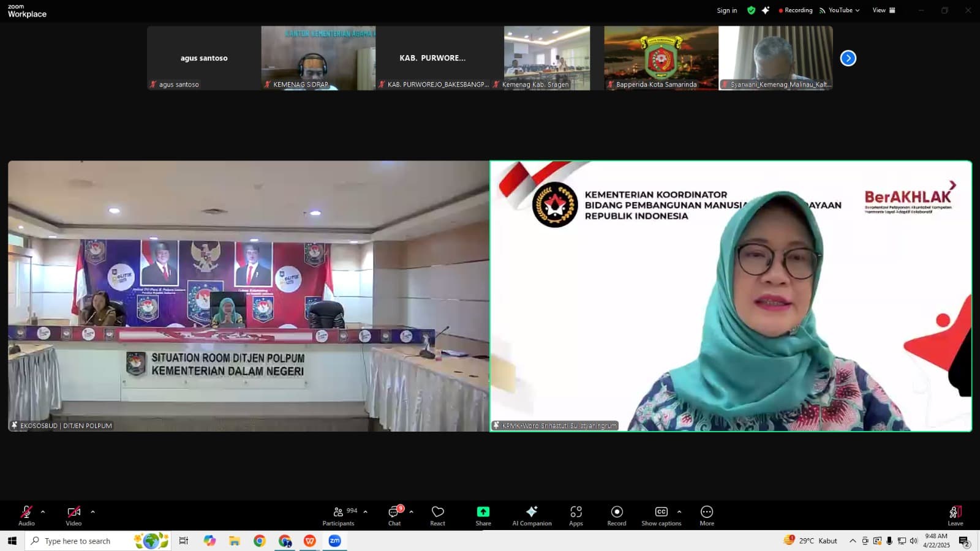Turn on the camera Video button
The width and height of the screenshot is (980, 551).
click(x=73, y=515)
